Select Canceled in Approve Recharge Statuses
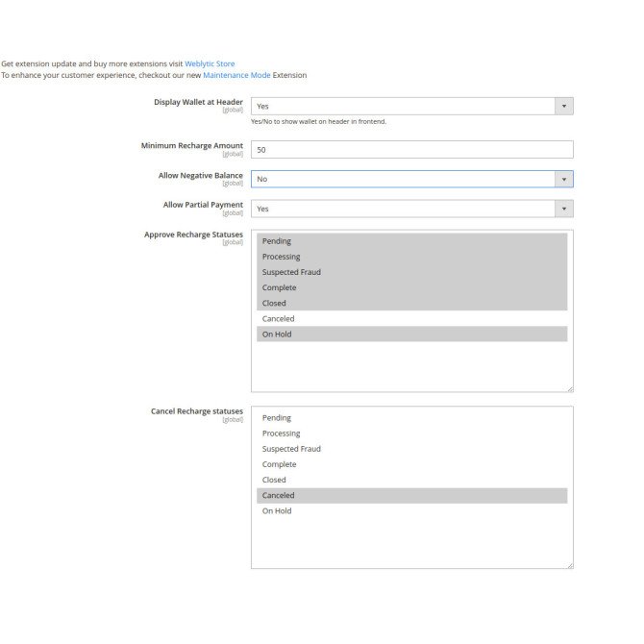Viewport: 644px width, 644px height. tap(412, 319)
